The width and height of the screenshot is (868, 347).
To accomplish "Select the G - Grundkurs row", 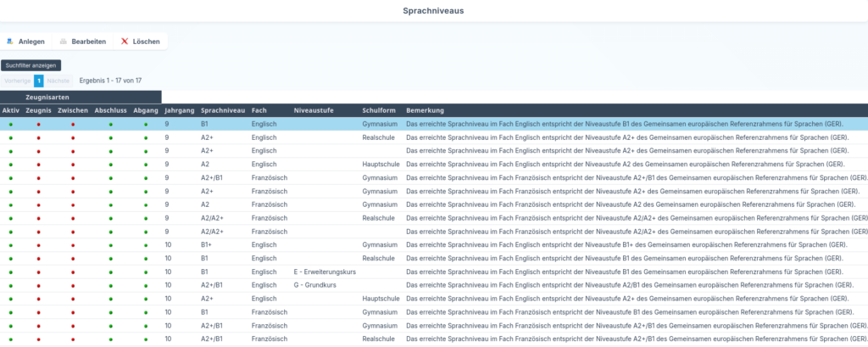I will click(315, 285).
